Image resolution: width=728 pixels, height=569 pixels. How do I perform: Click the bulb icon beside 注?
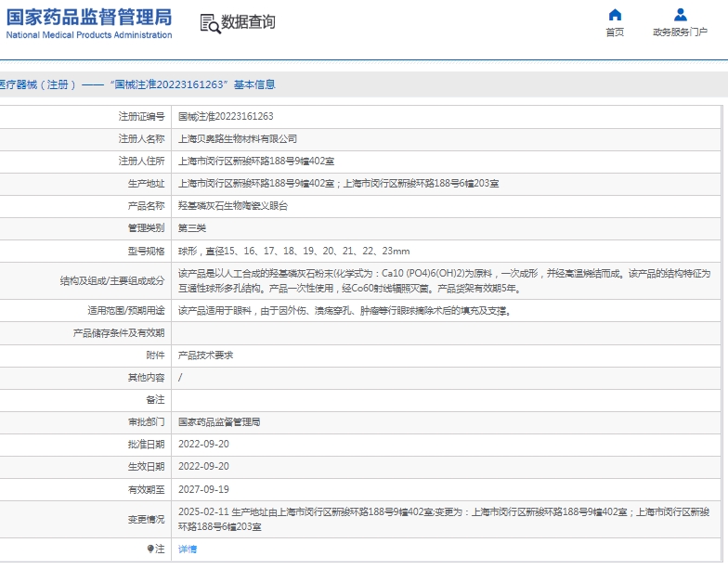(x=150, y=550)
